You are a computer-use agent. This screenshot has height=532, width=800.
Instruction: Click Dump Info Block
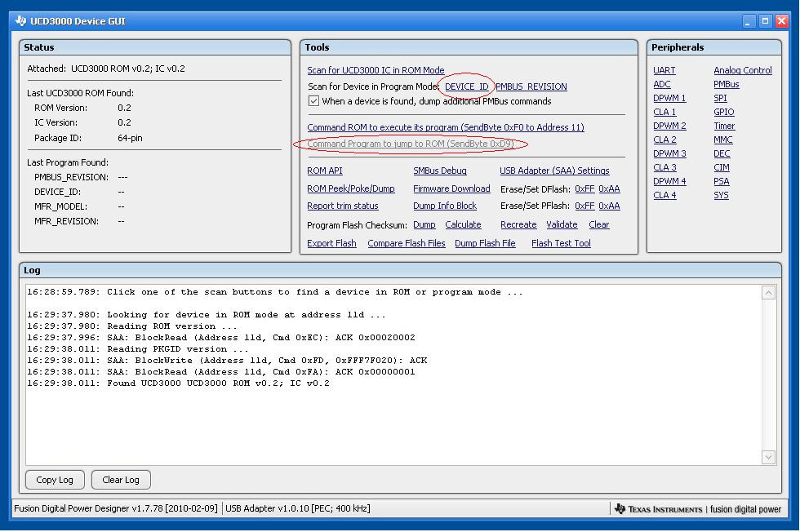pyautogui.click(x=445, y=206)
